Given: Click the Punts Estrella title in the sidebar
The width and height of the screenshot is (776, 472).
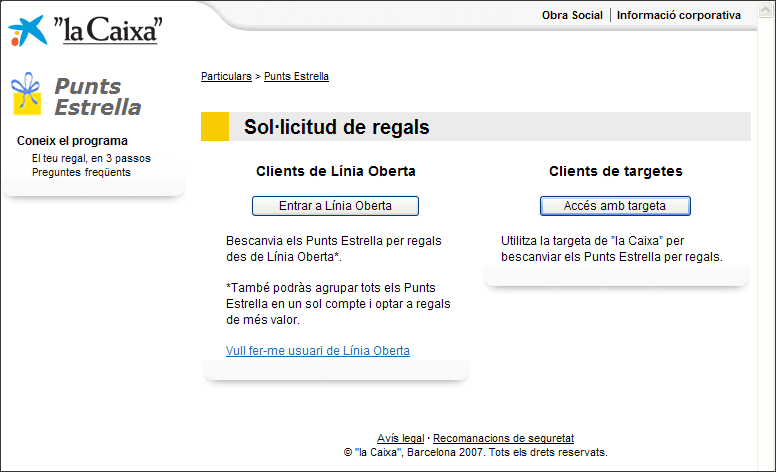Looking at the screenshot, I should [x=97, y=96].
